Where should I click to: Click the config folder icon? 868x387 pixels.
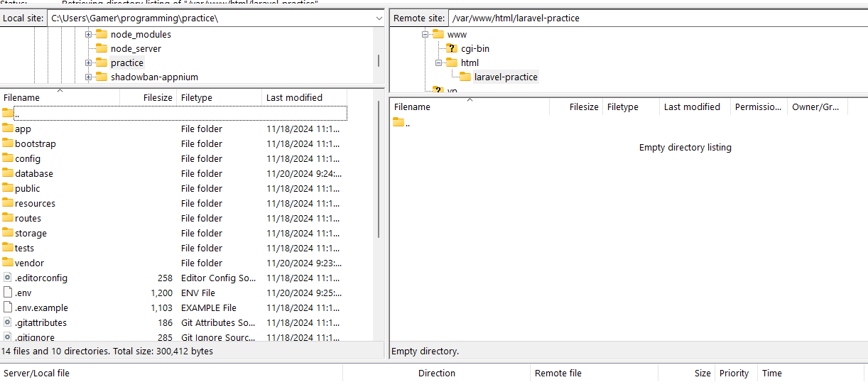[8, 158]
